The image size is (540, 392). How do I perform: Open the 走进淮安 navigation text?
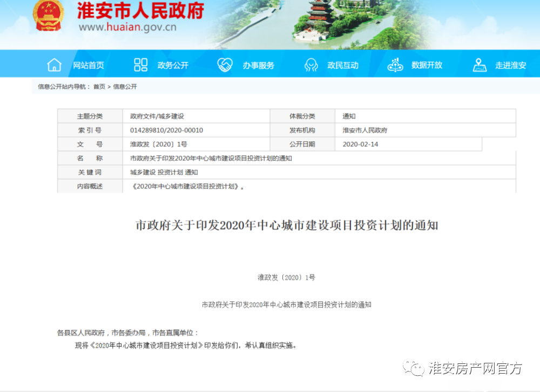pyautogui.click(x=510, y=65)
